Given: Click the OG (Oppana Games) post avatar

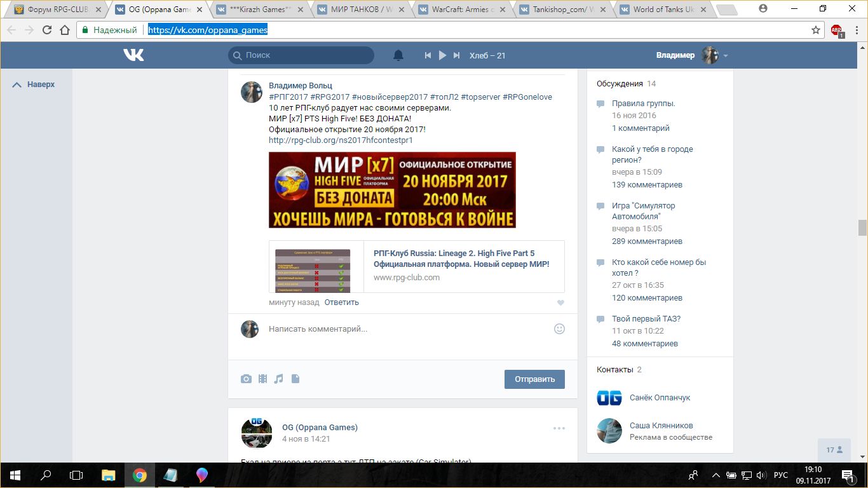Looking at the screenshot, I should click(x=257, y=433).
